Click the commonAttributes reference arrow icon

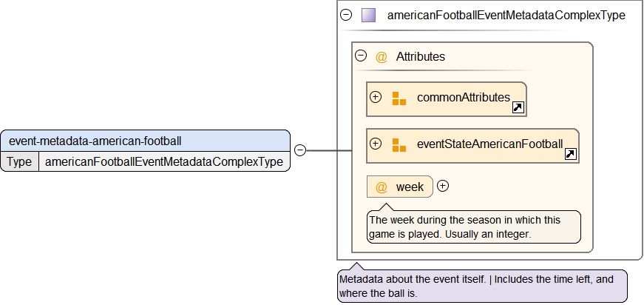click(x=518, y=108)
